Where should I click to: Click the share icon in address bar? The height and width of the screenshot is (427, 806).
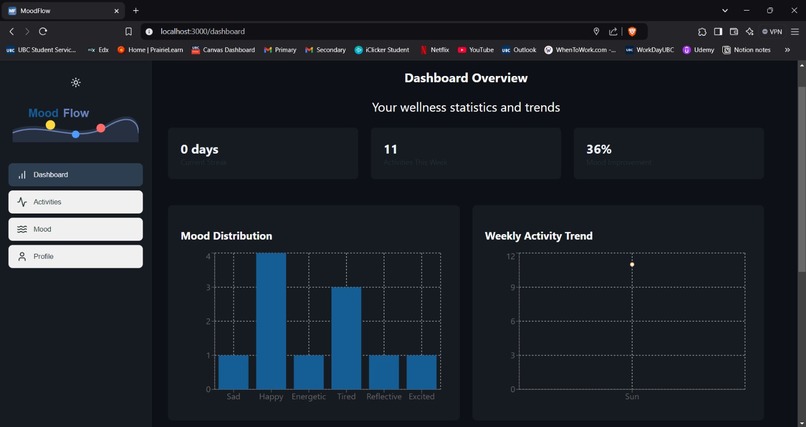tap(613, 31)
